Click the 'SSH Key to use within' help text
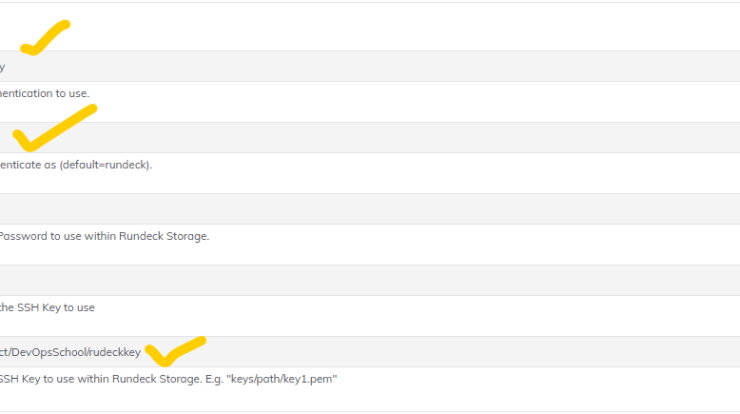This screenshot has width=740, height=414. (54, 379)
